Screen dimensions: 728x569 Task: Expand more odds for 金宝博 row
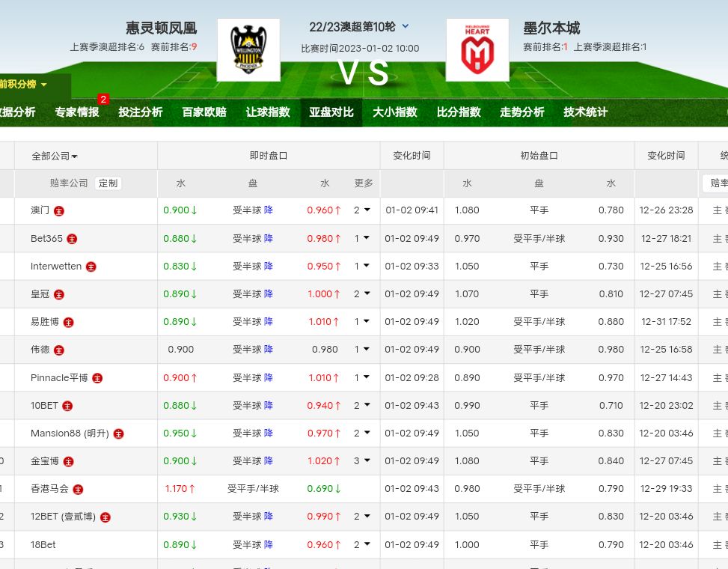tap(362, 461)
